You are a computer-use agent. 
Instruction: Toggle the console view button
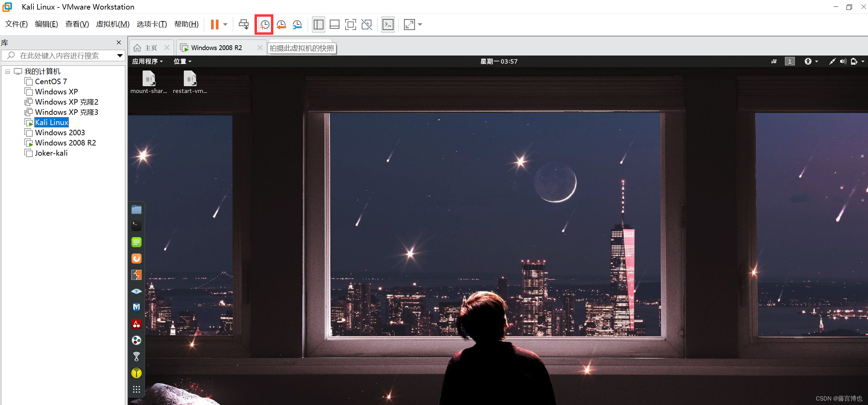pos(388,24)
